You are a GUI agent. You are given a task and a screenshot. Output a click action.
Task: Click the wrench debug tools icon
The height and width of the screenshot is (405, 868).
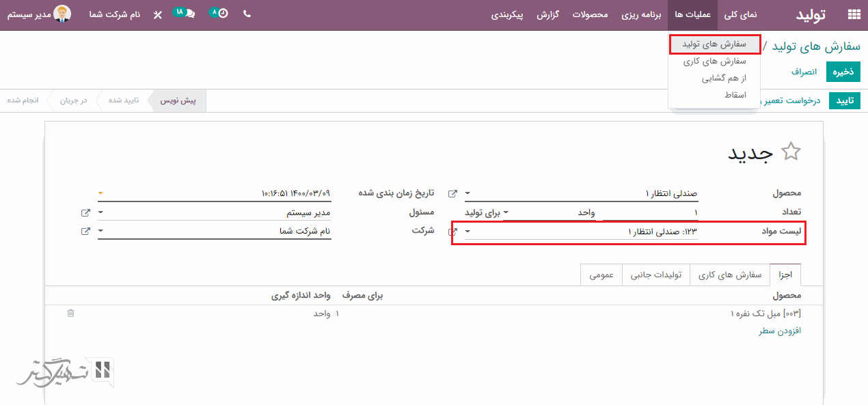coord(158,14)
